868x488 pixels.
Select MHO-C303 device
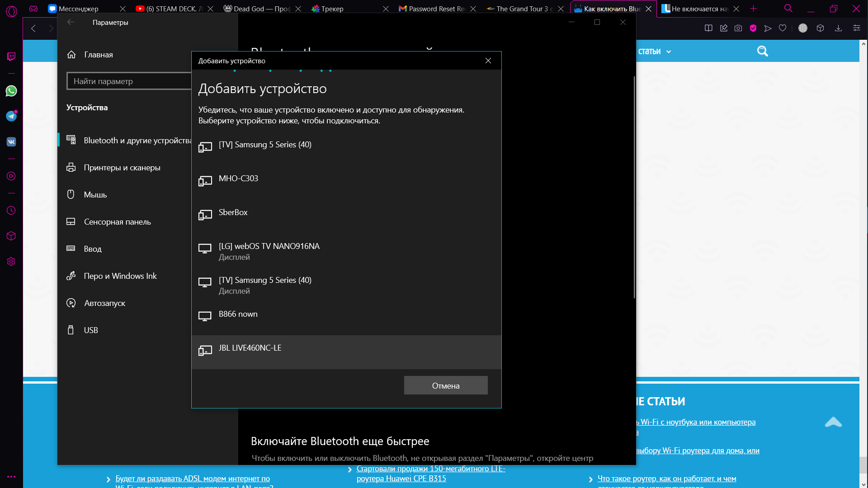tap(346, 183)
